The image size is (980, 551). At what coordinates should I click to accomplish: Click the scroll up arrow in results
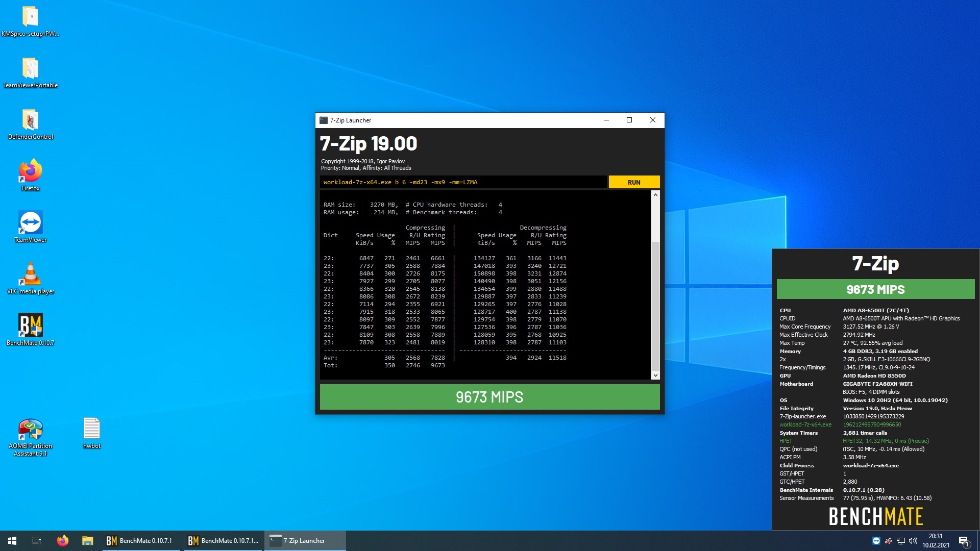tap(655, 195)
